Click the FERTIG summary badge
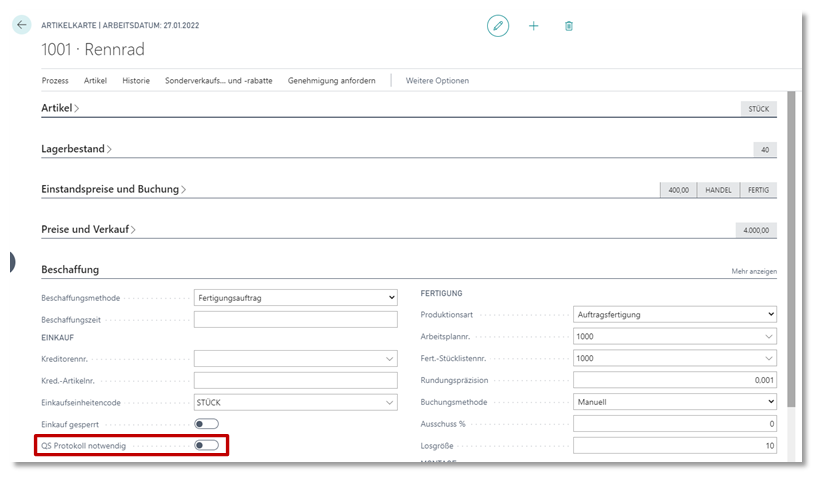This screenshot has width=819, height=481. coord(758,190)
